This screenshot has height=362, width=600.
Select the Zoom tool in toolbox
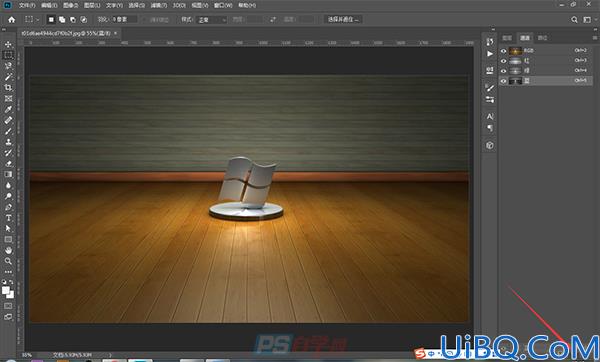click(8, 261)
